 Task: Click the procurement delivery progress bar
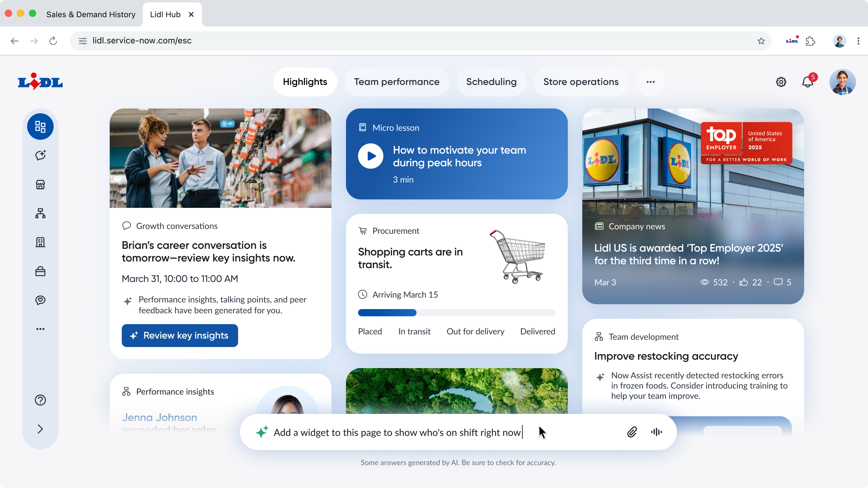point(456,313)
